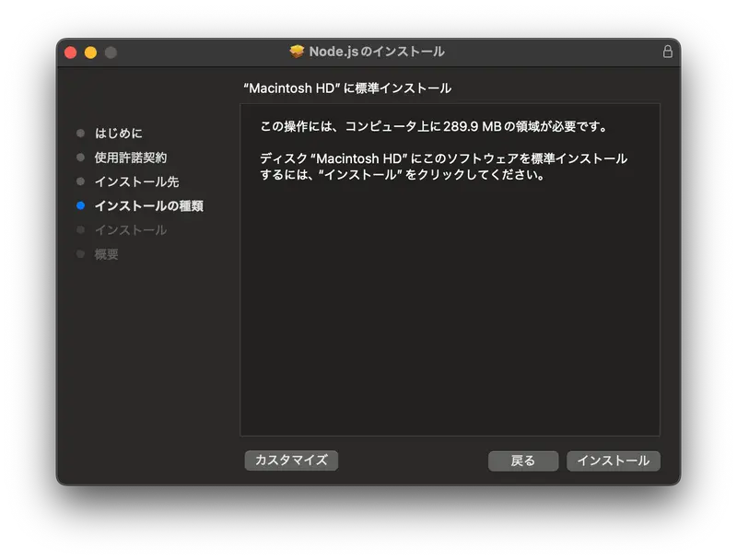Go back with the 戻る button
737x560 pixels.
[523, 461]
